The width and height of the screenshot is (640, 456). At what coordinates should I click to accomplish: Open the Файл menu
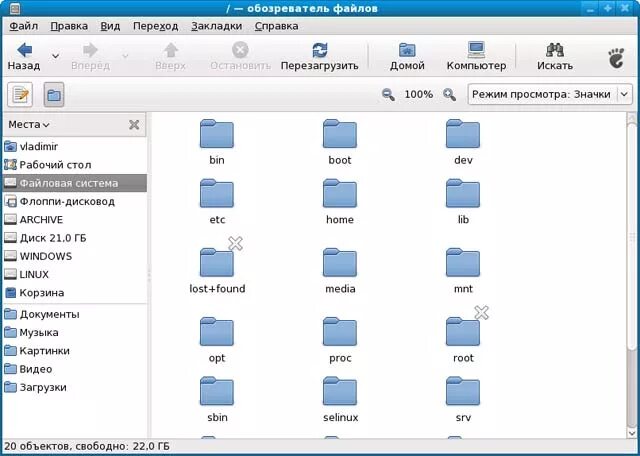pos(23,26)
